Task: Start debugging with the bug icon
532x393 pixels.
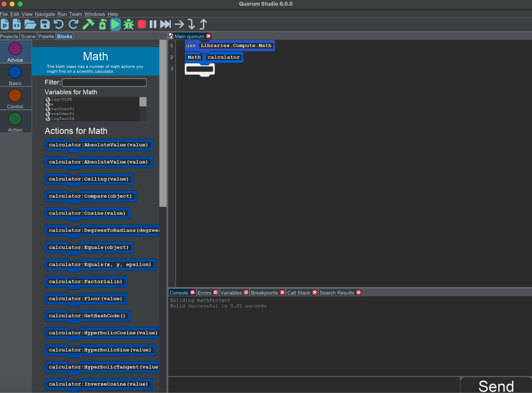Action: click(129, 24)
